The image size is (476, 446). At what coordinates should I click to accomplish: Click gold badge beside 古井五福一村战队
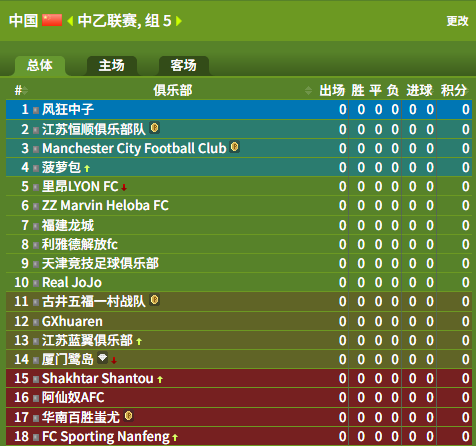click(x=154, y=300)
